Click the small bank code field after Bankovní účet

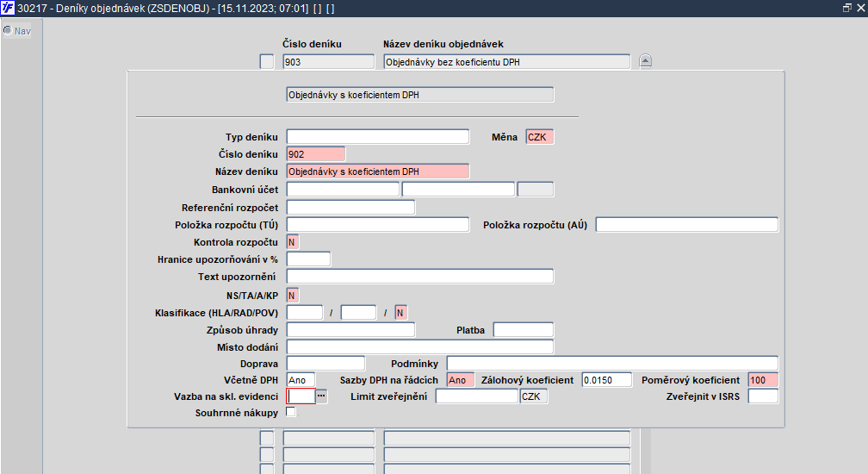(x=536, y=190)
